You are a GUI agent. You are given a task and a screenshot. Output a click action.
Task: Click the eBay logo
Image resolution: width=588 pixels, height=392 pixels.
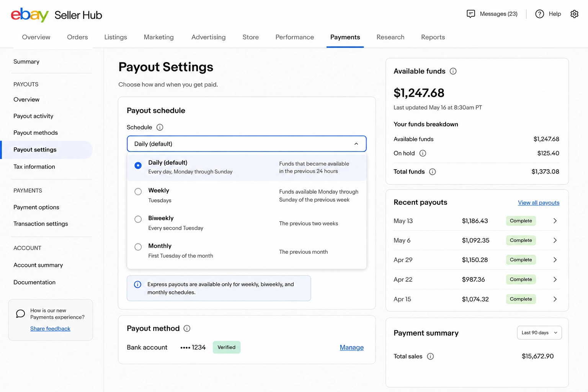[x=29, y=15]
